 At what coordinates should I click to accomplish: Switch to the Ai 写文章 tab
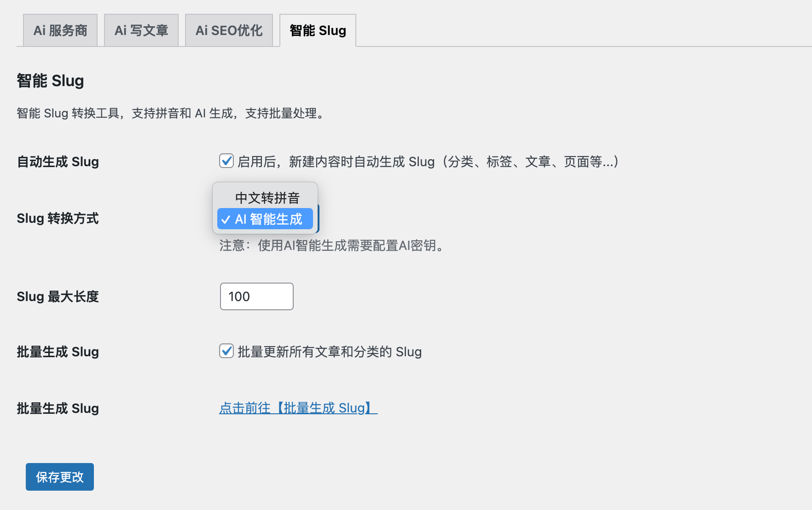point(141,30)
